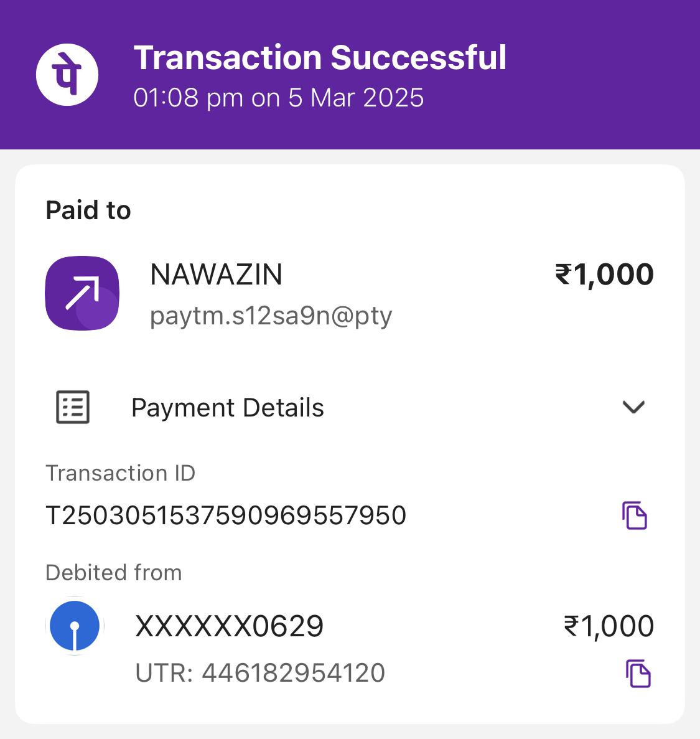Click the account number XXXXXX0629

point(229,626)
